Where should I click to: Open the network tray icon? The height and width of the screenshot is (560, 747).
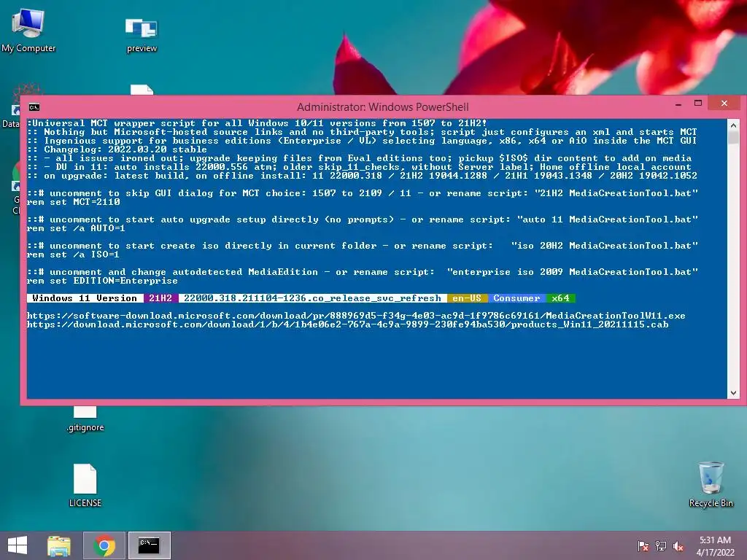point(661,545)
